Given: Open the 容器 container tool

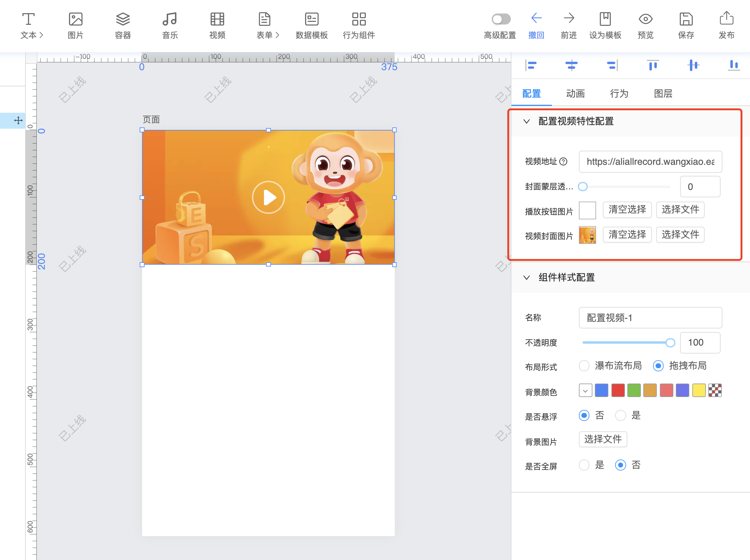Looking at the screenshot, I should 123,19.
